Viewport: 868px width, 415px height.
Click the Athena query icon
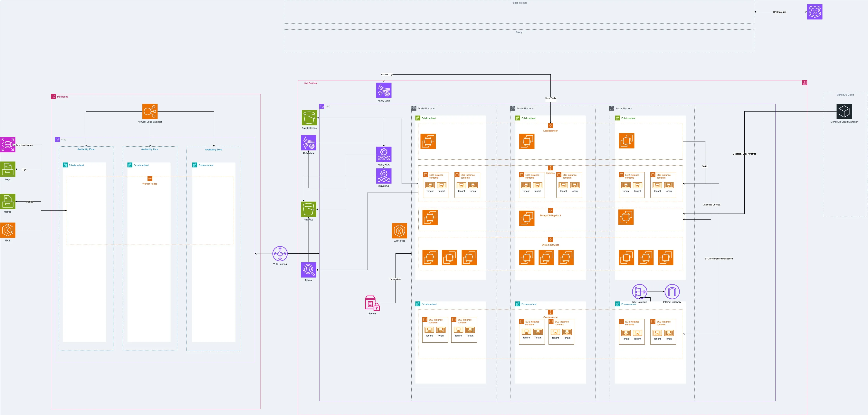click(x=309, y=270)
